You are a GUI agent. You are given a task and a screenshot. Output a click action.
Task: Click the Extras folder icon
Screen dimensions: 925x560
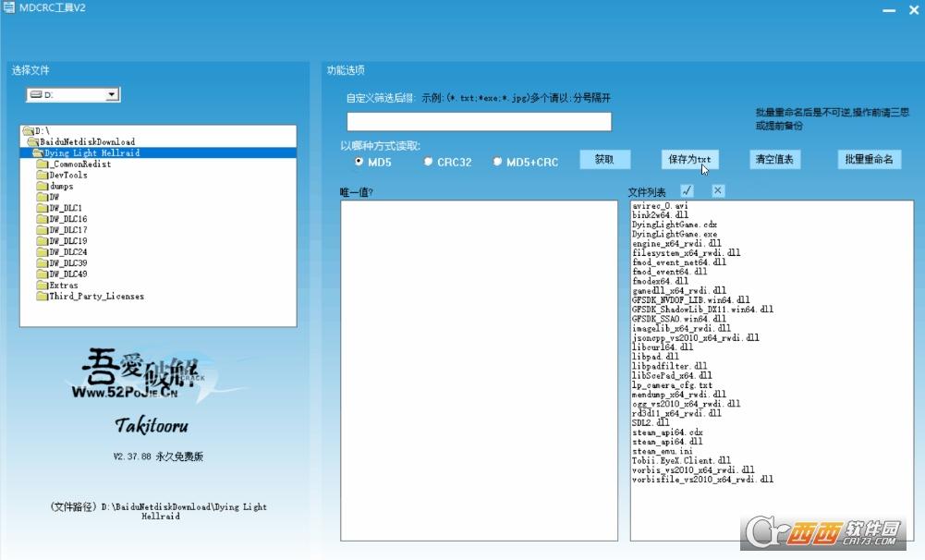pos(42,285)
